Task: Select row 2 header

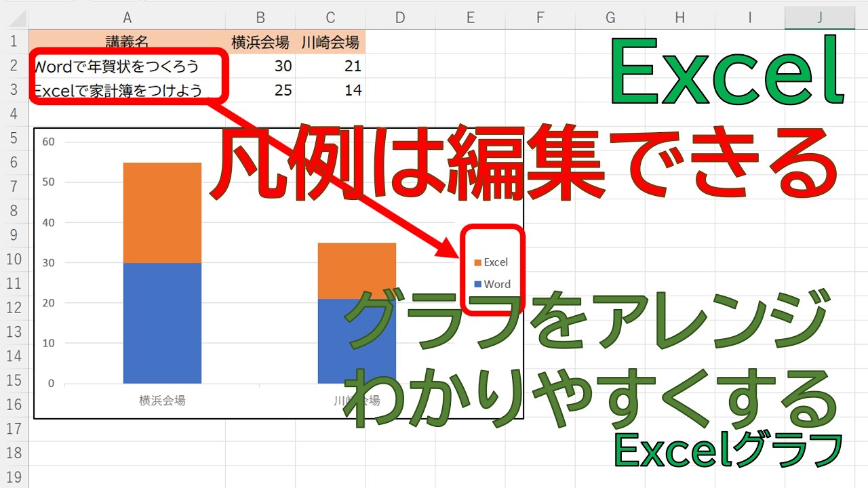Action: (14, 66)
